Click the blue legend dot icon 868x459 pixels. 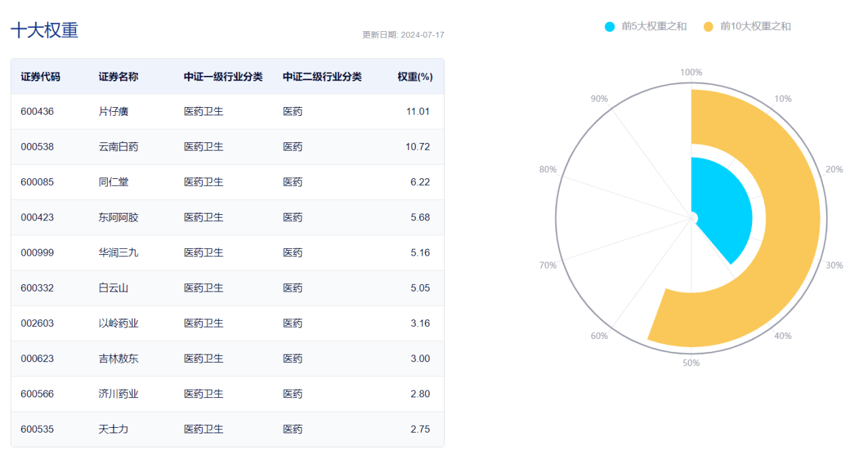click(610, 26)
